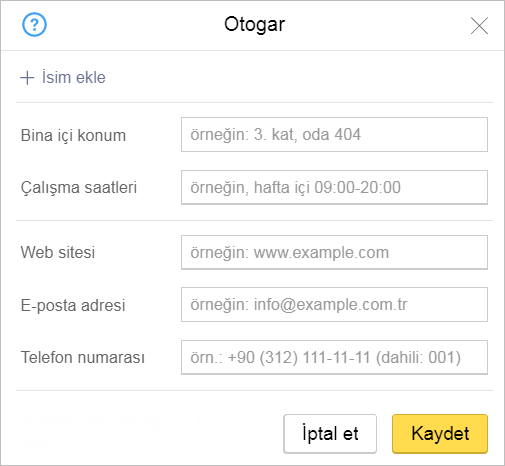Focus the Bina içi konum input field
Image resolution: width=505 pixels, height=466 pixels.
[x=334, y=134]
